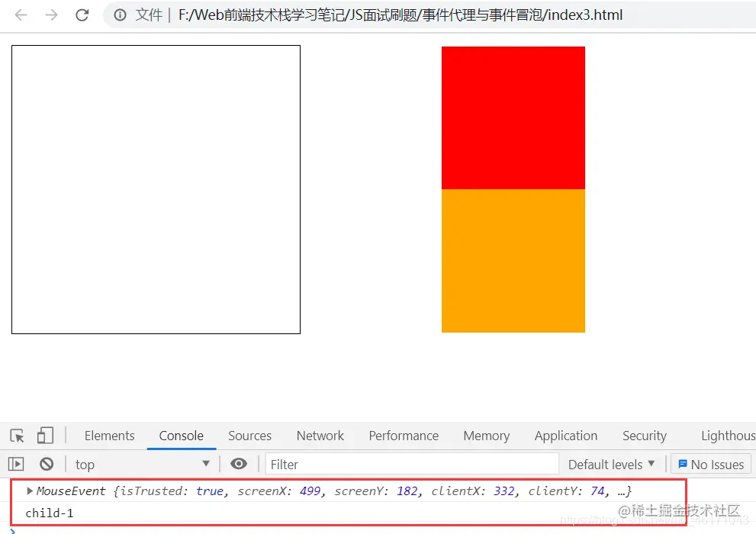Image resolution: width=756 pixels, height=534 pixels.
Task: Open the Performance tab
Action: (x=404, y=436)
